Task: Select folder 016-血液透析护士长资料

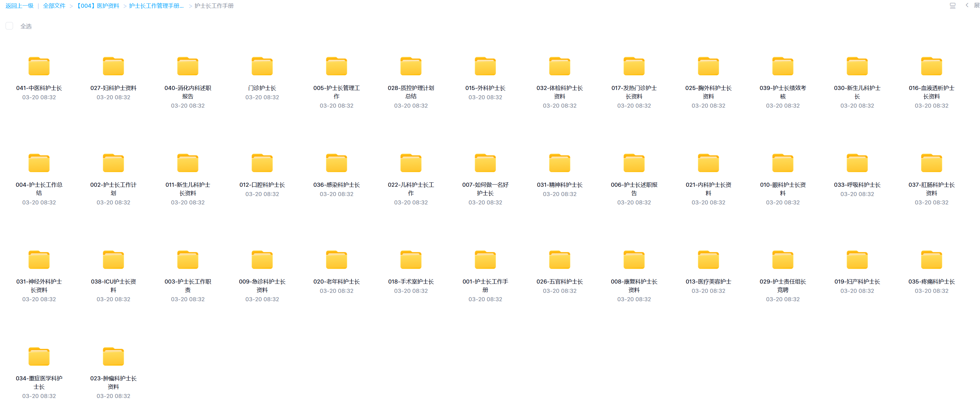Action: coord(931,67)
